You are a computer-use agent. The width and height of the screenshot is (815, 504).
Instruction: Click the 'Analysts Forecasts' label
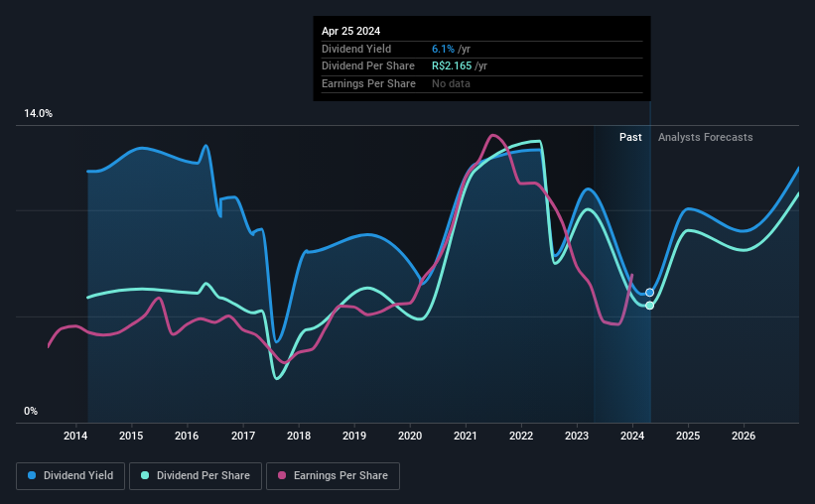pyautogui.click(x=706, y=137)
